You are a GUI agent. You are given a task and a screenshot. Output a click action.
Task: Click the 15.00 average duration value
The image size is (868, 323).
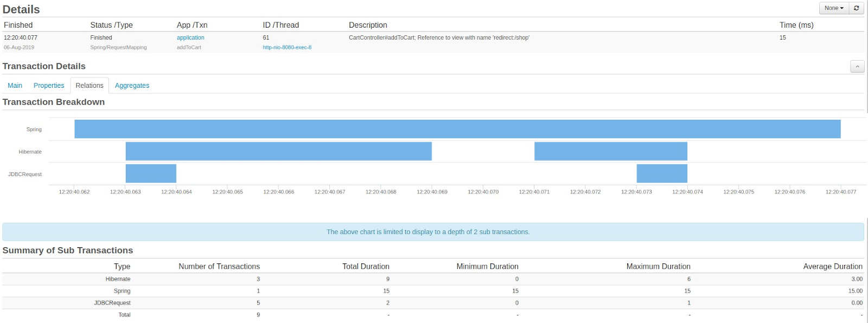point(856,291)
